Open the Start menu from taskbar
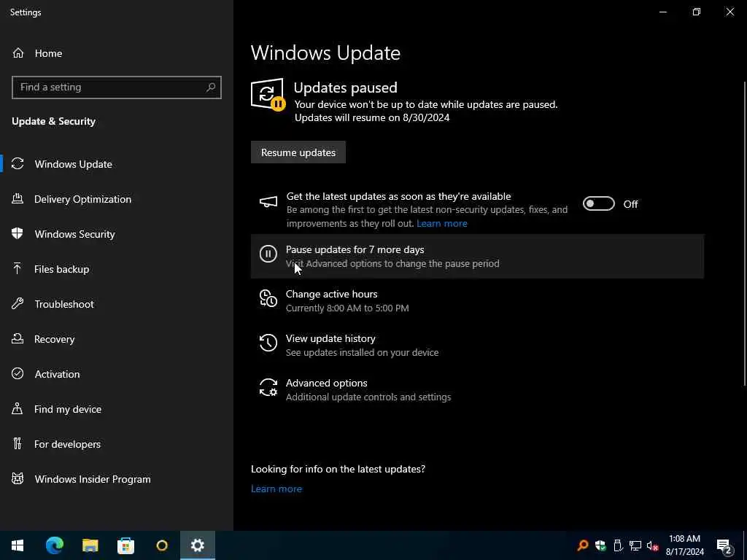Screen dimensions: 747x560 pos(18,545)
